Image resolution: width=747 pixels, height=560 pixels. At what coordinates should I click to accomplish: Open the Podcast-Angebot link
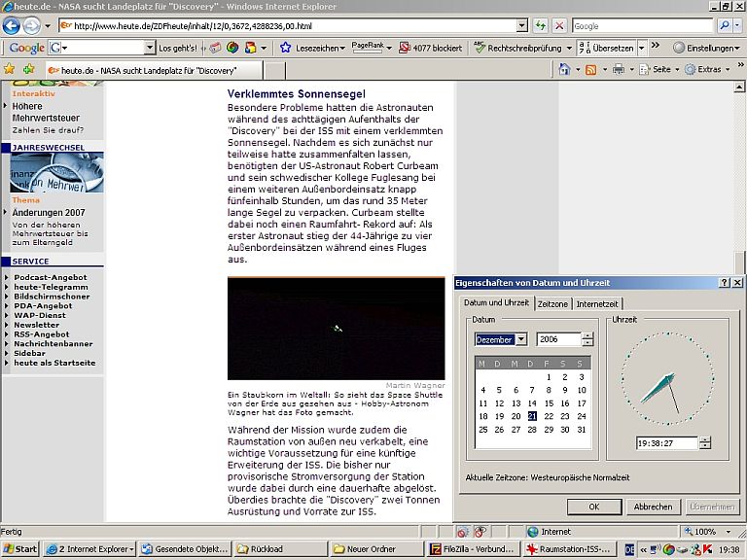51,277
